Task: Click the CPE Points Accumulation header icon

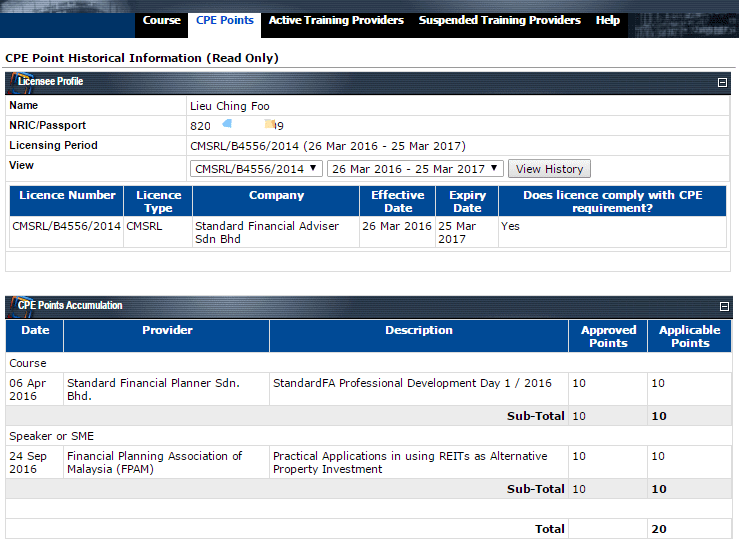Action: tap(20, 306)
